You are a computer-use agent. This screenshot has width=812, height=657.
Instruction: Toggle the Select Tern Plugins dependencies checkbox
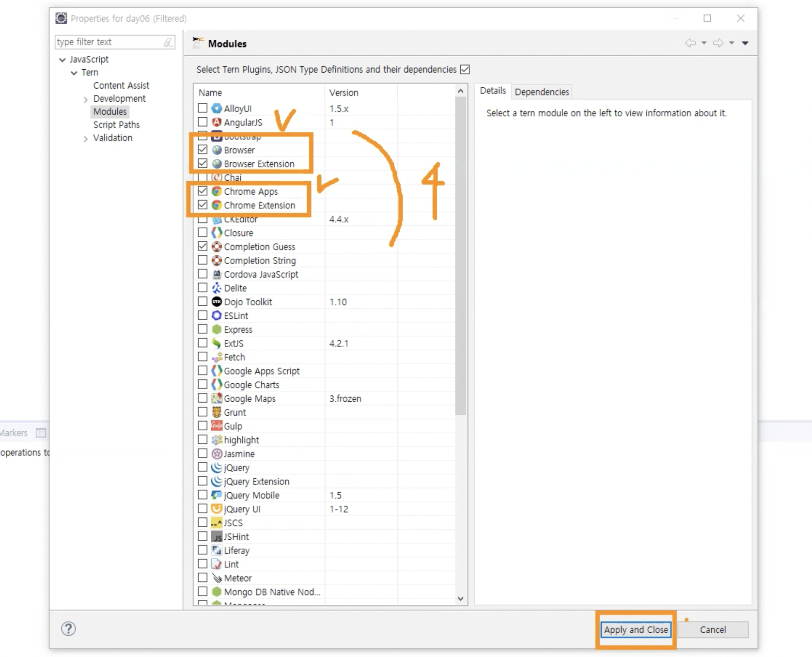pyautogui.click(x=465, y=69)
